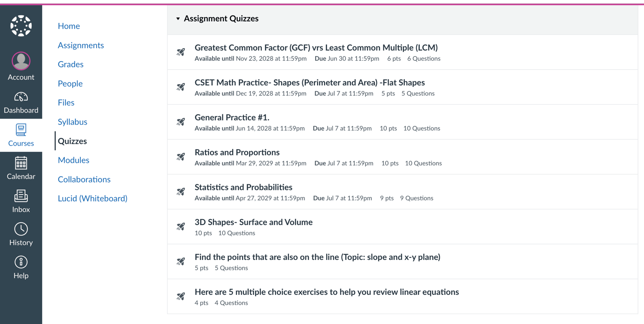Open the linear equations review quiz

pos(327,292)
